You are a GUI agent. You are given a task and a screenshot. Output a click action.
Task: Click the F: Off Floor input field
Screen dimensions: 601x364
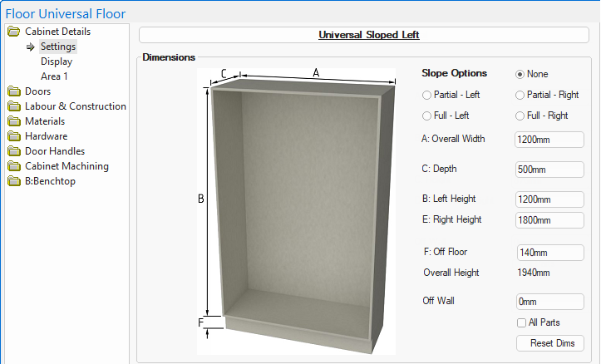click(x=550, y=253)
